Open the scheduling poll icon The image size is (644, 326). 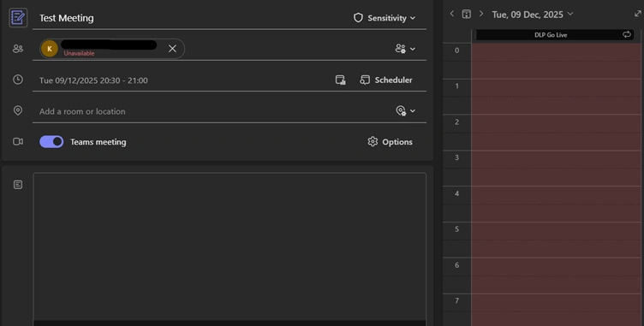coord(341,80)
